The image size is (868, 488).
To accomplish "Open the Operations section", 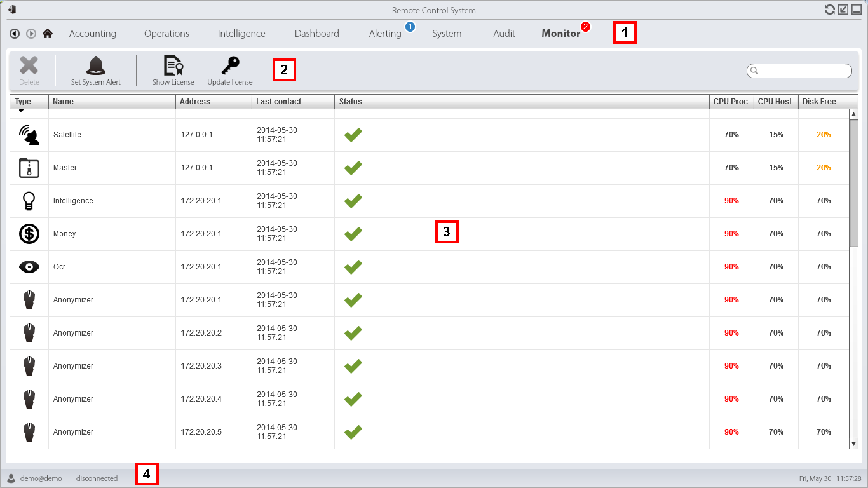I will pos(166,34).
